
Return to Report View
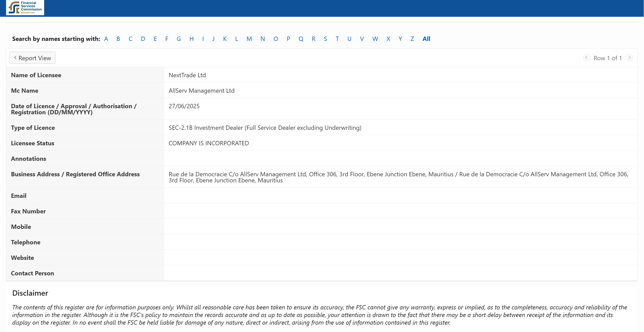pyautogui.click(x=32, y=58)
